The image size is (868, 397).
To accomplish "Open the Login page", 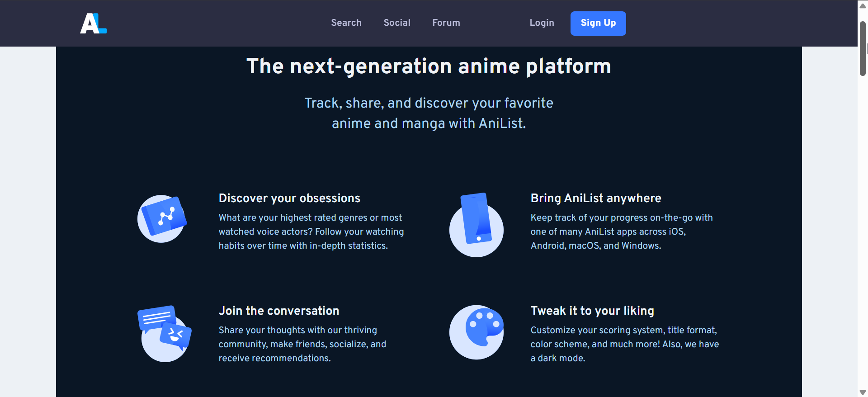I will point(542,23).
